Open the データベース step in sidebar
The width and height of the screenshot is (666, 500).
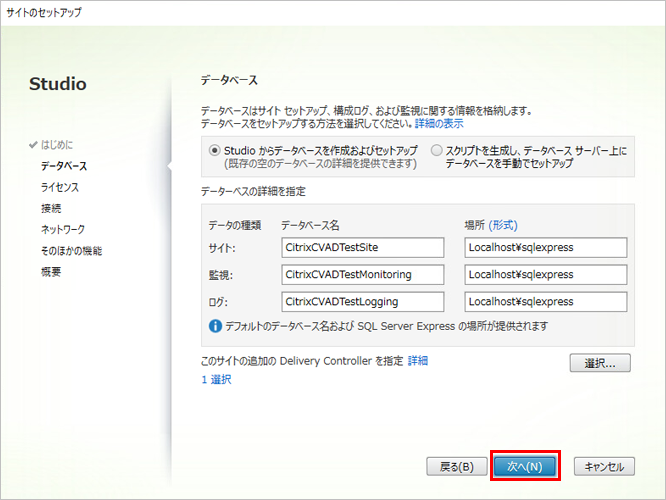tap(63, 166)
